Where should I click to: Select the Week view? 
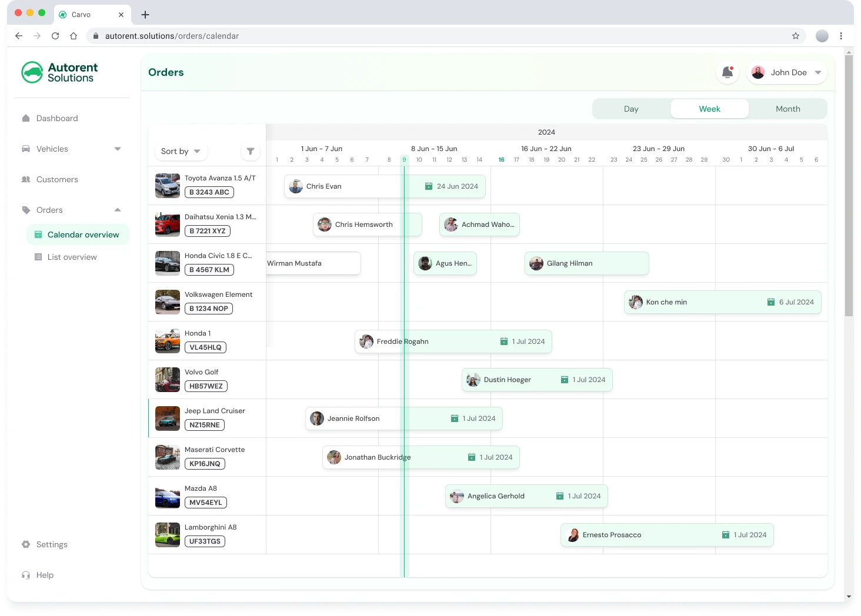pyautogui.click(x=709, y=109)
